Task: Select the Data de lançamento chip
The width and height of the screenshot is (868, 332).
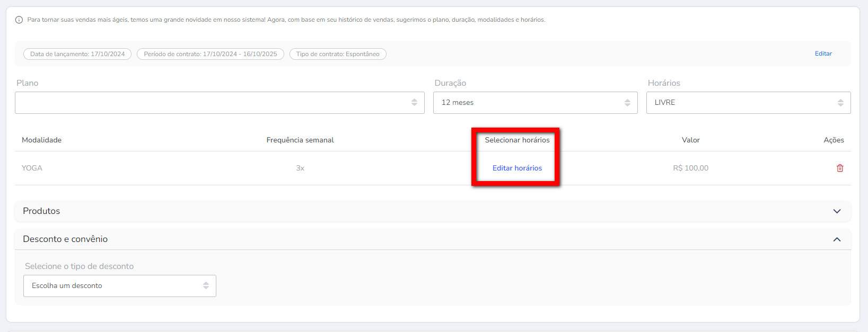Action: [x=77, y=54]
